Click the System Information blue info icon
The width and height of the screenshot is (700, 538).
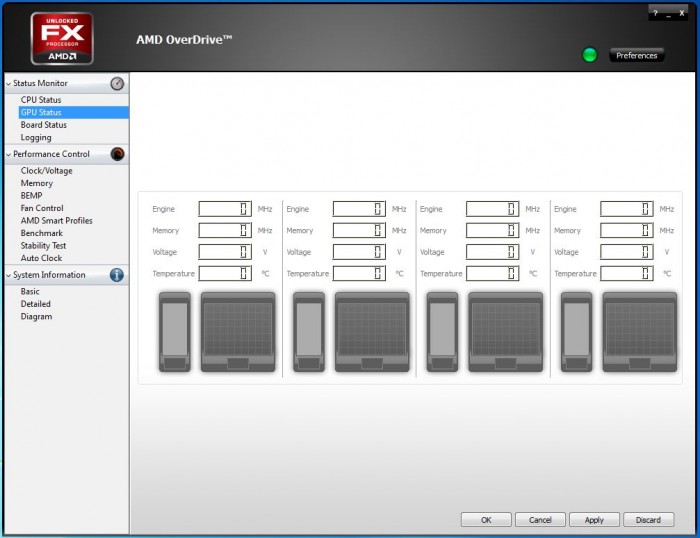[117, 275]
